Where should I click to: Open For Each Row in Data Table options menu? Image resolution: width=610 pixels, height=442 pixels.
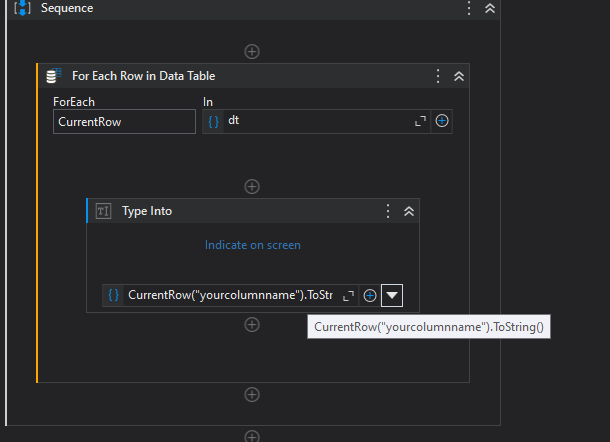coord(438,76)
